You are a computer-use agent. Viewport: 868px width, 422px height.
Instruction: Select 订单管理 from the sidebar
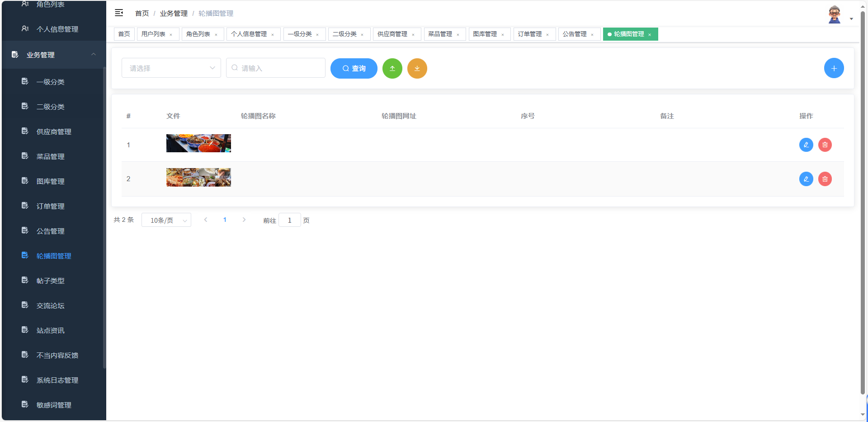click(x=51, y=206)
